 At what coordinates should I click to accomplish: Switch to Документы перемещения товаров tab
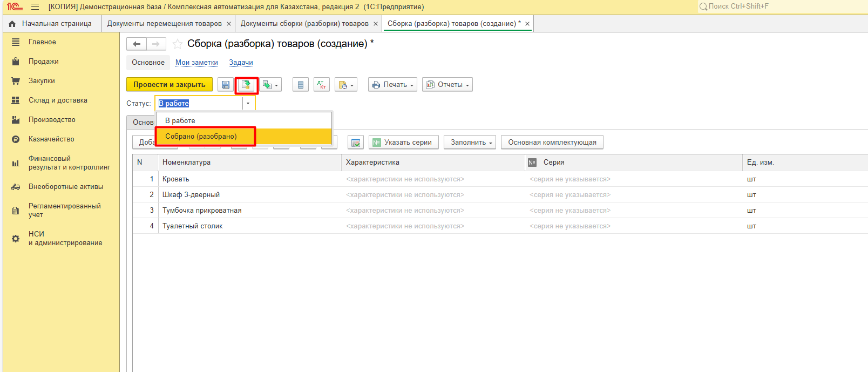click(164, 24)
